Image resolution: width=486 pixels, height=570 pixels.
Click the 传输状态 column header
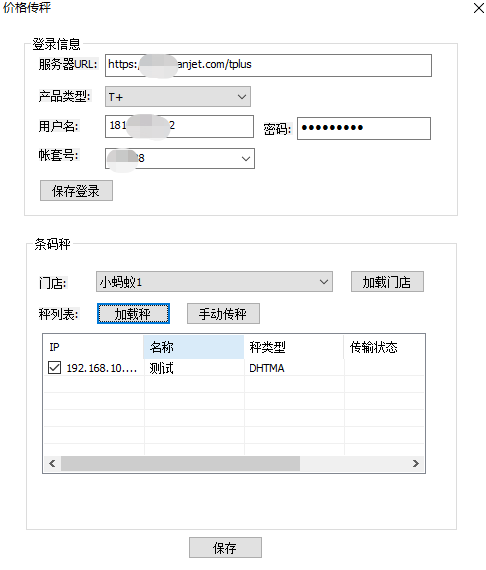[x=384, y=347]
